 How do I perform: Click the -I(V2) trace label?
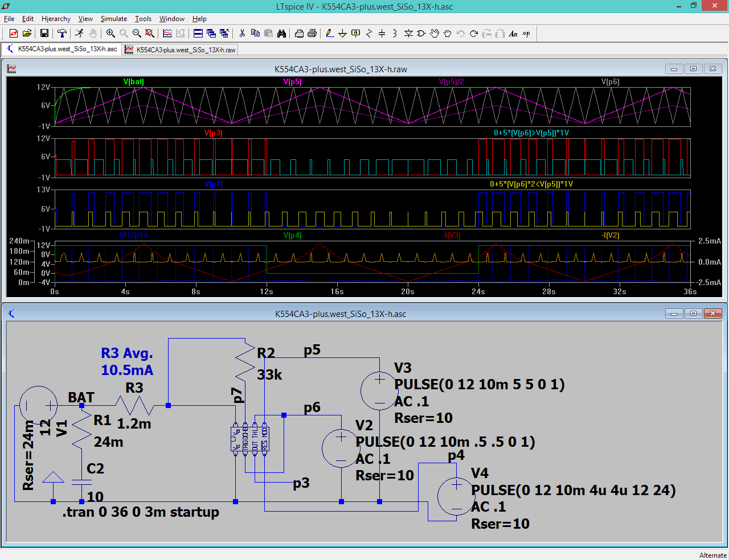coord(611,235)
